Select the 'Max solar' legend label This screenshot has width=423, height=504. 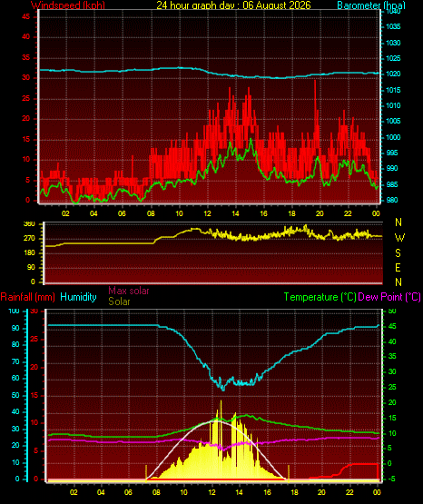[129, 291]
